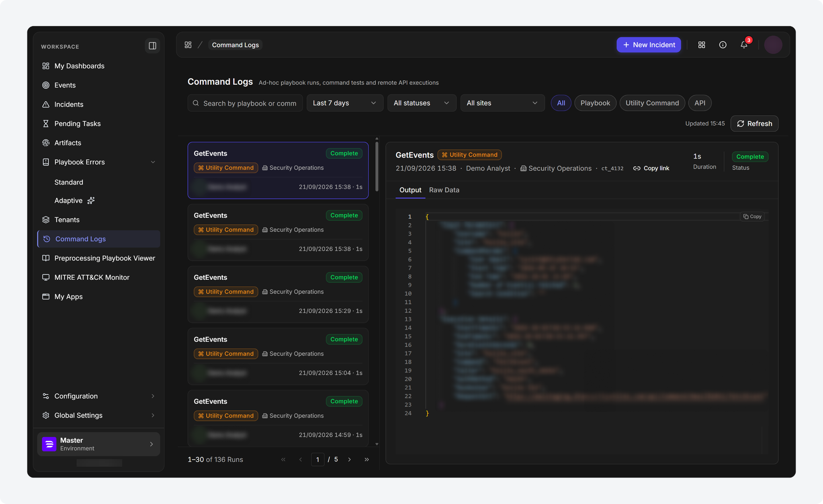Copy link to this run

coord(651,168)
